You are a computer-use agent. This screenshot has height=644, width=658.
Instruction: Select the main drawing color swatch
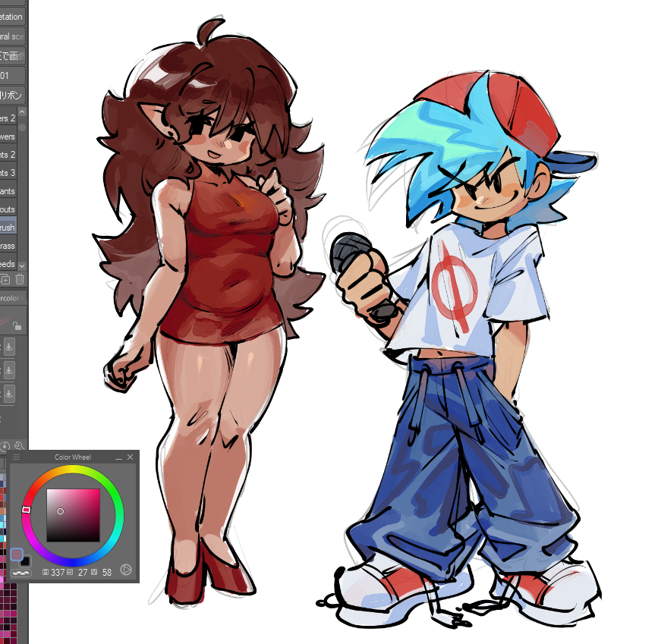pyautogui.click(x=17, y=554)
